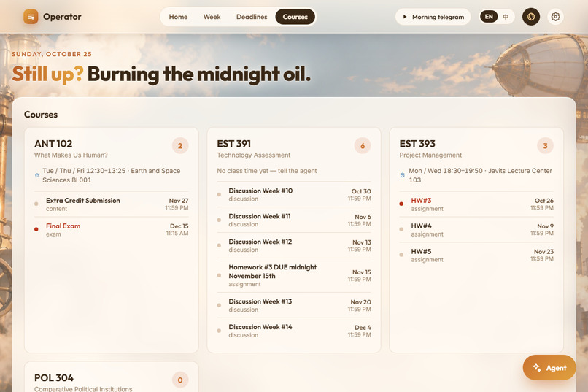
Task: Open Homework #3 DUE midnight November 15th
Action: (x=293, y=275)
